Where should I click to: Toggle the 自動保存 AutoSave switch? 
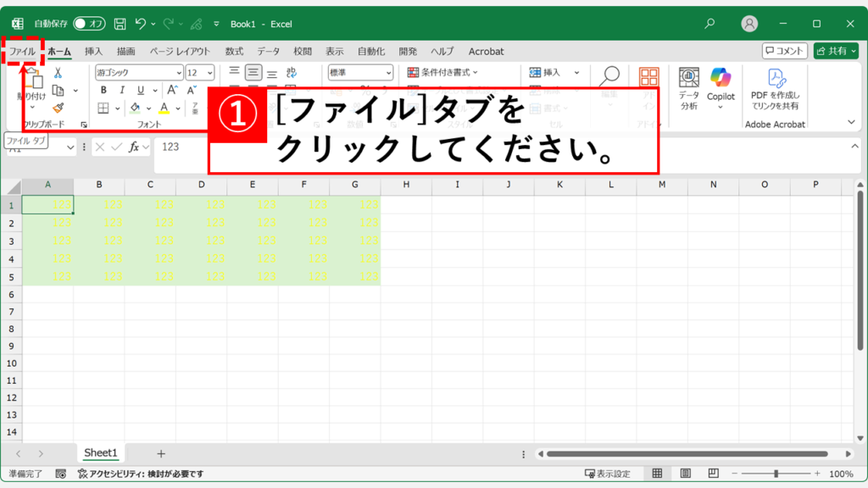pyautogui.click(x=89, y=24)
